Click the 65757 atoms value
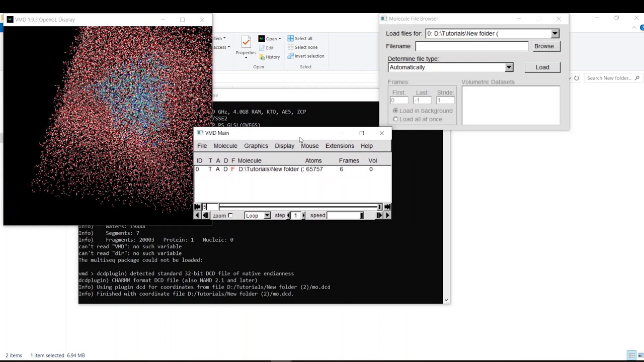This screenshot has height=362, width=644. point(314,169)
